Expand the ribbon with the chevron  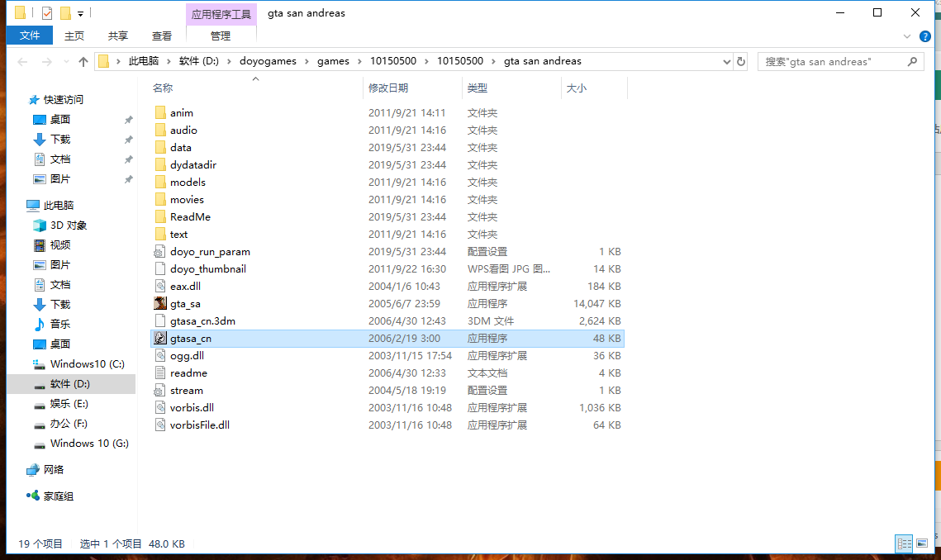point(907,36)
